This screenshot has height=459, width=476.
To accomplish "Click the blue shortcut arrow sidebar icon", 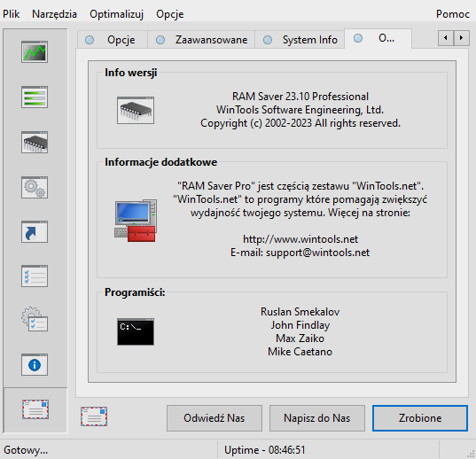I will click(35, 232).
